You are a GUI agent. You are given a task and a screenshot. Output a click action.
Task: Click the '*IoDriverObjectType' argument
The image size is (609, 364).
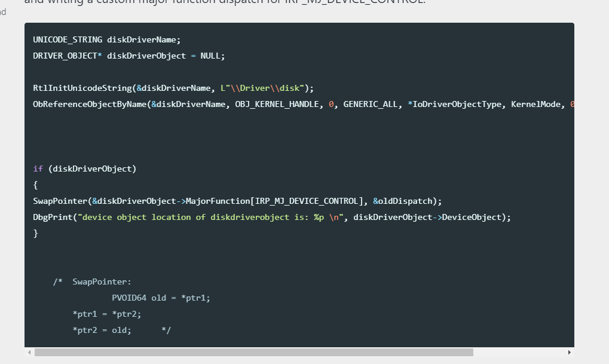[454, 105]
